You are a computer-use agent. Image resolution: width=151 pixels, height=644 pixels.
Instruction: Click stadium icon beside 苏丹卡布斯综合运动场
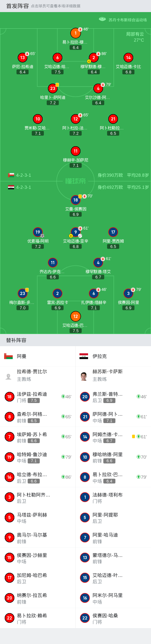click(102, 19)
